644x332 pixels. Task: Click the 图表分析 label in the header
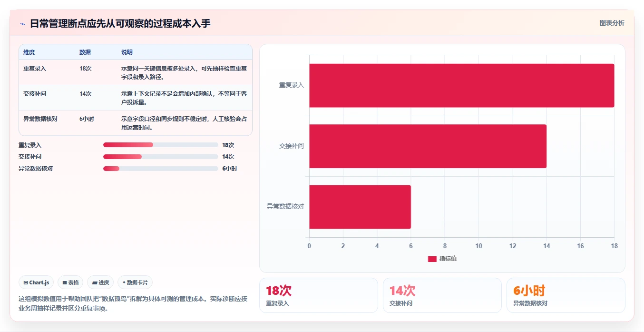[x=612, y=23]
